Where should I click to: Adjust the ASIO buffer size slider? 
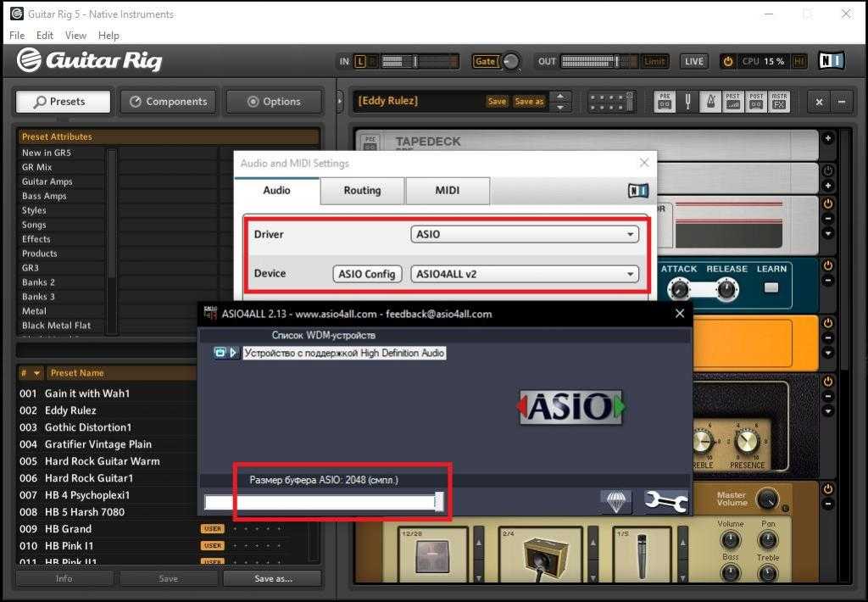(324, 502)
